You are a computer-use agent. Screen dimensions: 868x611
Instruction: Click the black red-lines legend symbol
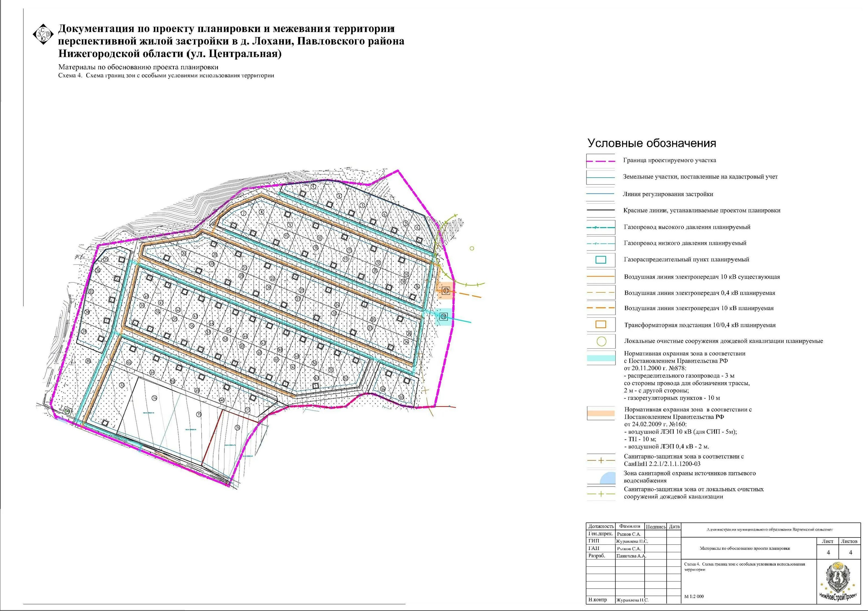pyautogui.click(x=600, y=210)
